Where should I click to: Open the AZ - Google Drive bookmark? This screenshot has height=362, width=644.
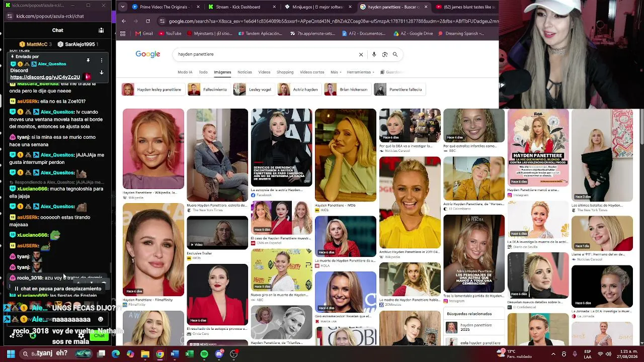(x=413, y=34)
